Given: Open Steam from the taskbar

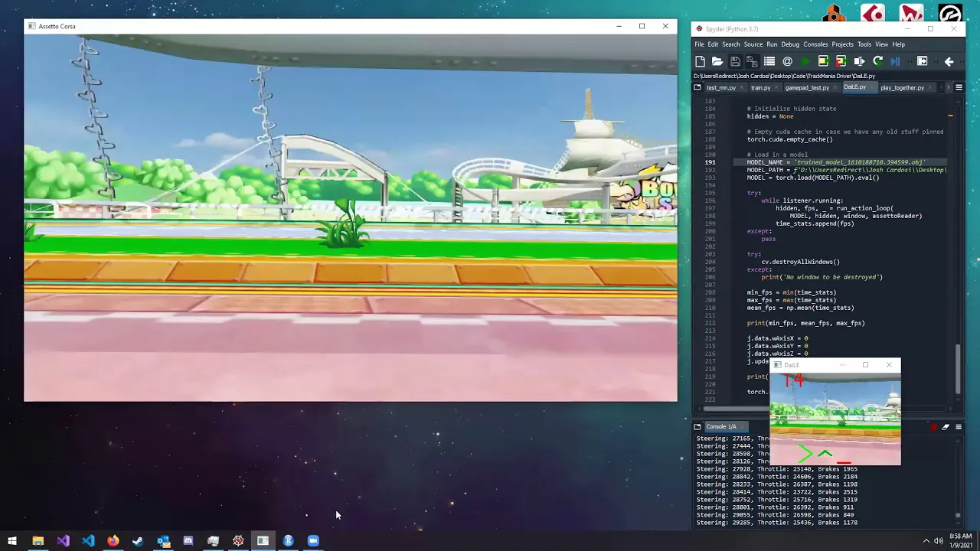Looking at the screenshot, I should coord(138,541).
